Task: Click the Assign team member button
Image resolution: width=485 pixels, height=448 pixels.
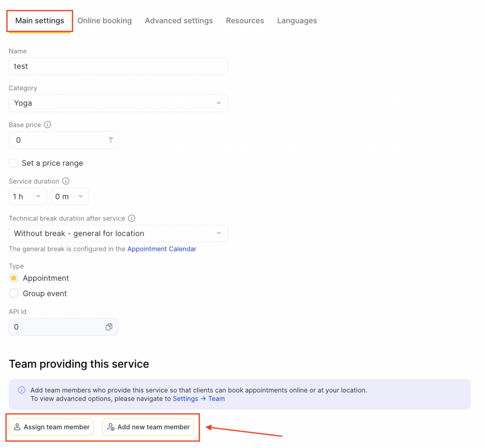Action: 51,427
